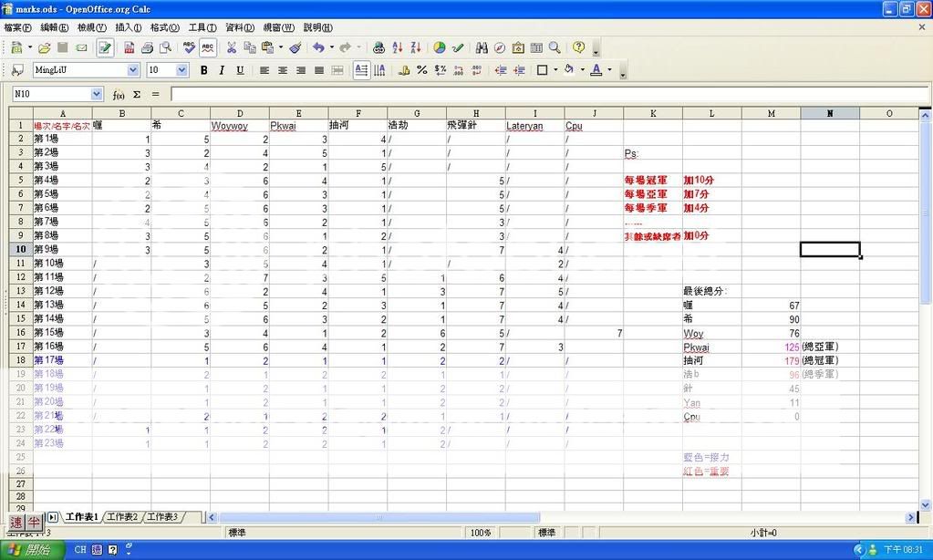Open the MingLiU font name dropdown

click(133, 70)
